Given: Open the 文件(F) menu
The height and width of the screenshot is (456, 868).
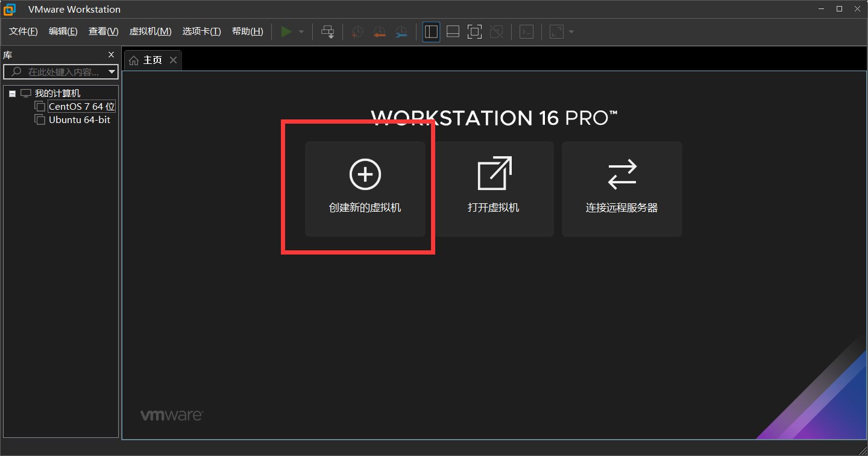Looking at the screenshot, I should tap(24, 31).
